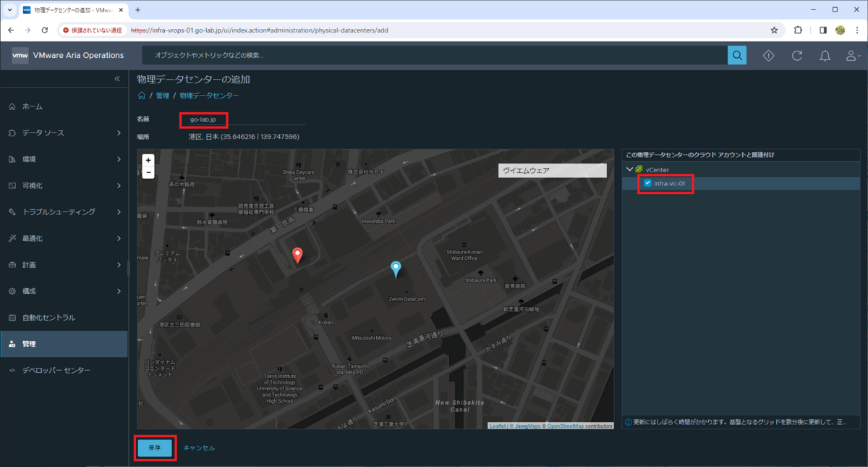This screenshot has height=467, width=868.
Task: Click the 保存 save button
Action: pyautogui.click(x=155, y=448)
